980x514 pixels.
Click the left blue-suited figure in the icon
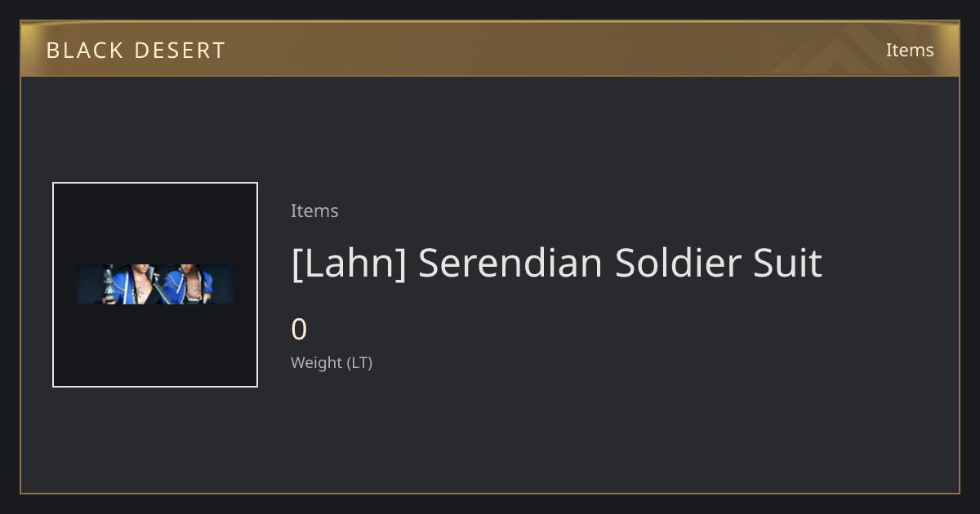pos(127,285)
